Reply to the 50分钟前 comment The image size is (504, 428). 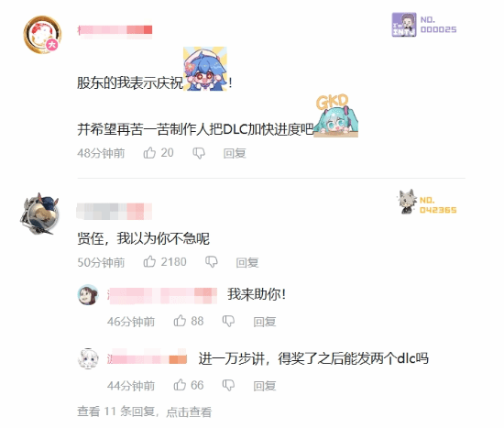tap(247, 262)
